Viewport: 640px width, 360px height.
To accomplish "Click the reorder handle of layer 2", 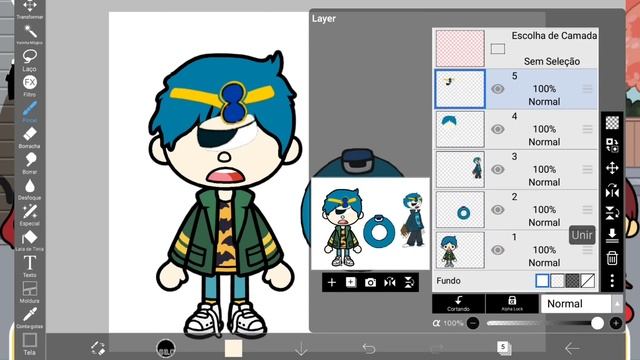I will pyautogui.click(x=587, y=210).
